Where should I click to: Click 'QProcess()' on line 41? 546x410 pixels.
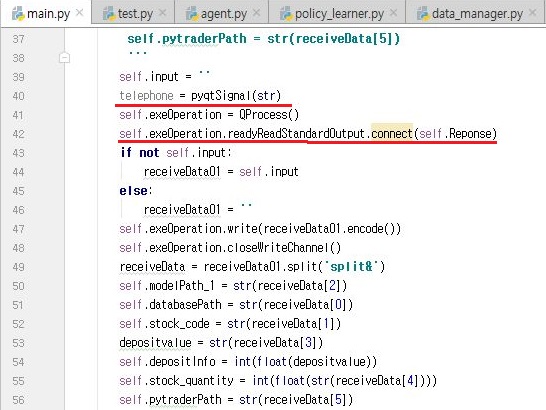tap(269, 114)
